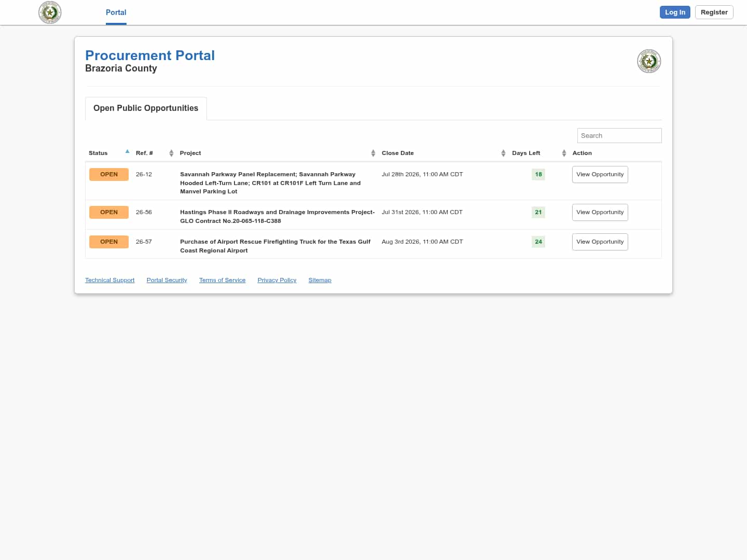Click the Aug 3rd 2026 close date
The image size is (747, 560).
coord(422,242)
